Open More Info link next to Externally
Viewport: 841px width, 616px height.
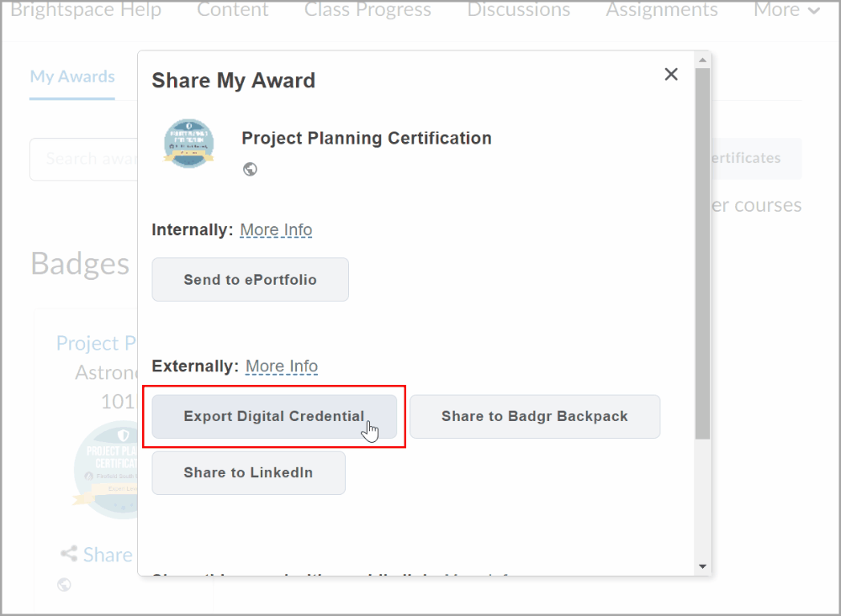click(x=281, y=366)
